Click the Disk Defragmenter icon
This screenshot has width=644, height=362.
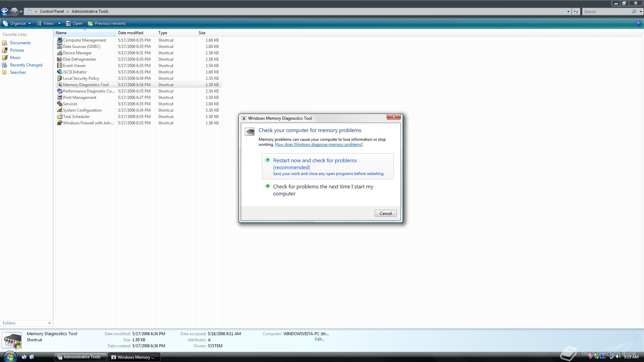[x=60, y=59]
